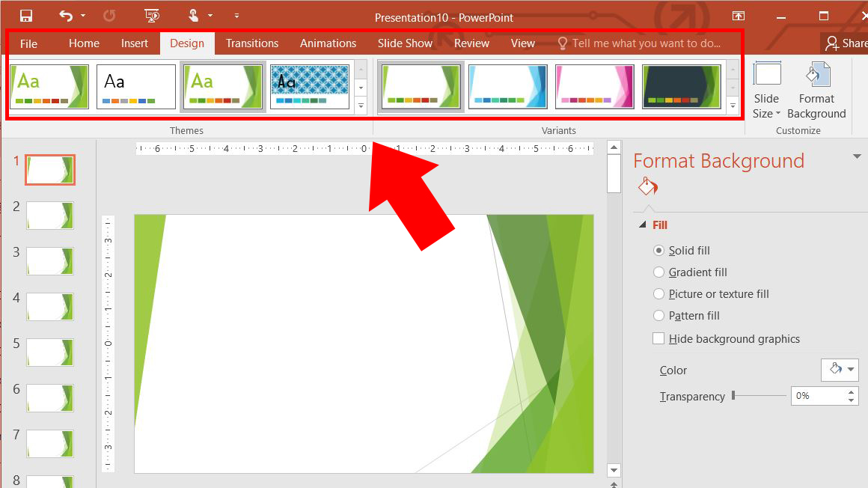Click the Transparency percentage field
The height and width of the screenshot is (488, 868).
[x=818, y=395]
